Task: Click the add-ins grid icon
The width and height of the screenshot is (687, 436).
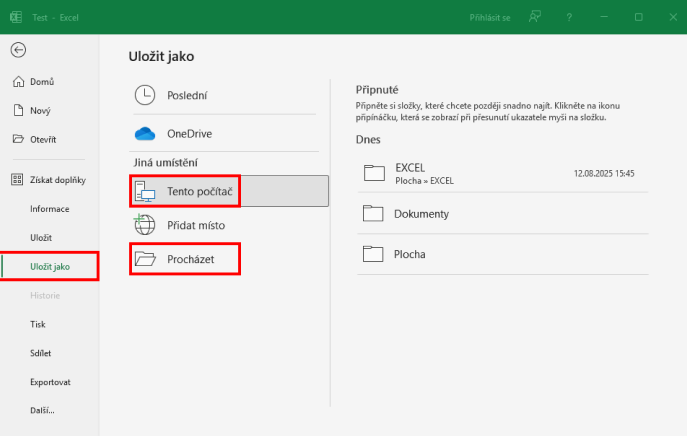Action: tap(17, 180)
